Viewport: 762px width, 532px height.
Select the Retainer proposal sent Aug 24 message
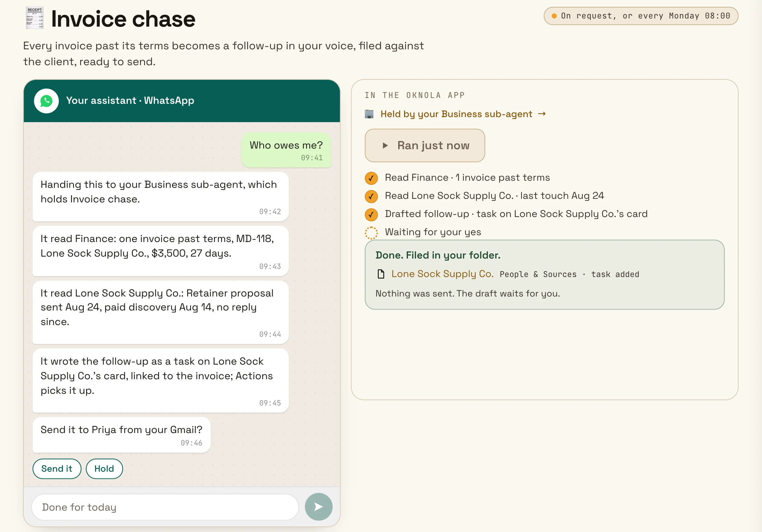pos(161,312)
